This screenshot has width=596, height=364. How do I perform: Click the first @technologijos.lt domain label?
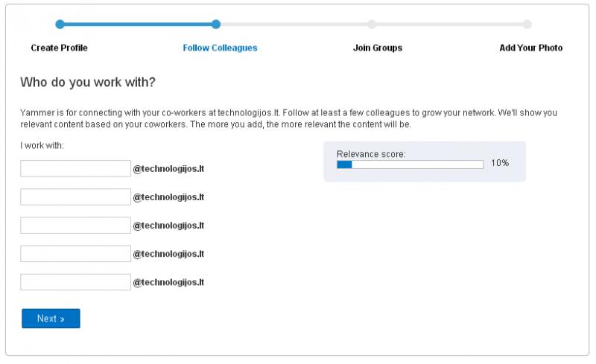[168, 169]
